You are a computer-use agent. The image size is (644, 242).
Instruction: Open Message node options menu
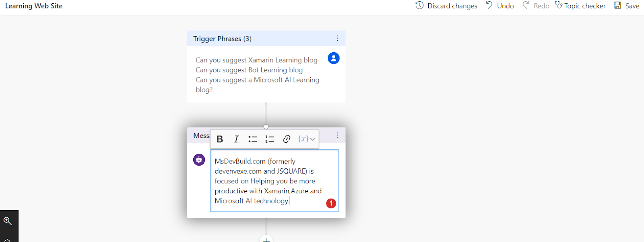[x=338, y=135]
